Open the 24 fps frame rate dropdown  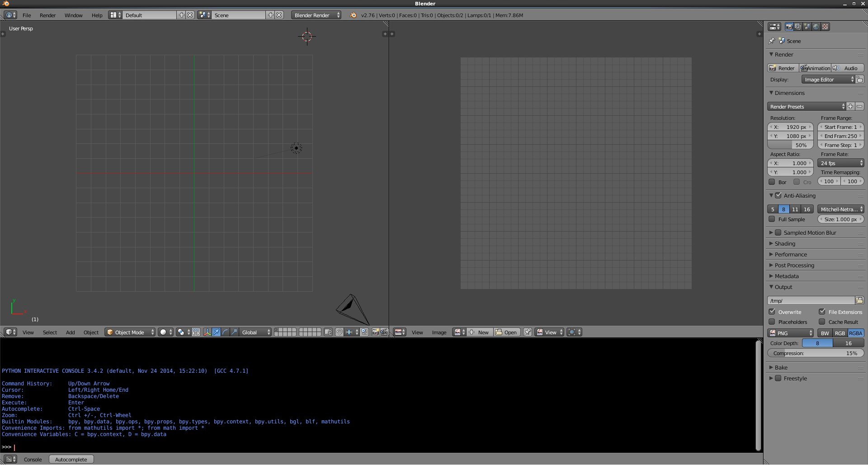840,163
